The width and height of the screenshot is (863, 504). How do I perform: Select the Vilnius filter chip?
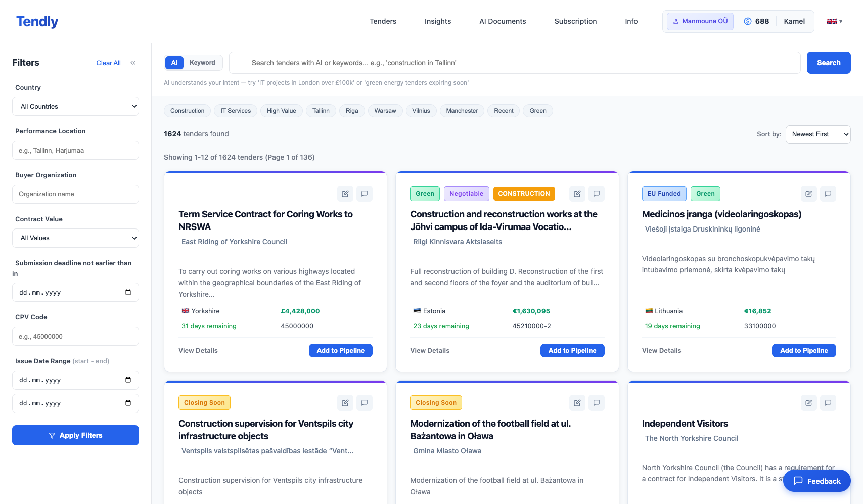tap(421, 111)
